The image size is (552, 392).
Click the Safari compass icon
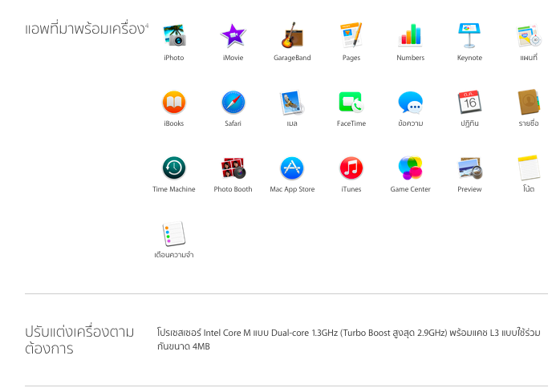(x=233, y=102)
